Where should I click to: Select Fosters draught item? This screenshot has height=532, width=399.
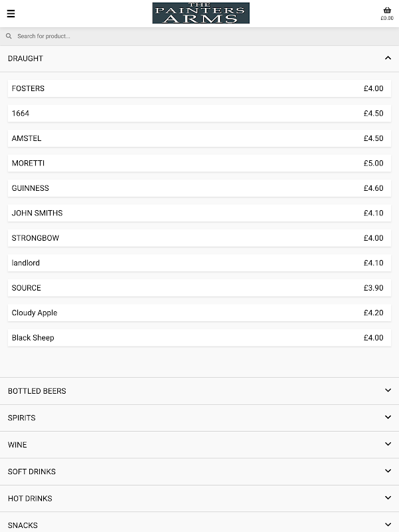coord(199,88)
